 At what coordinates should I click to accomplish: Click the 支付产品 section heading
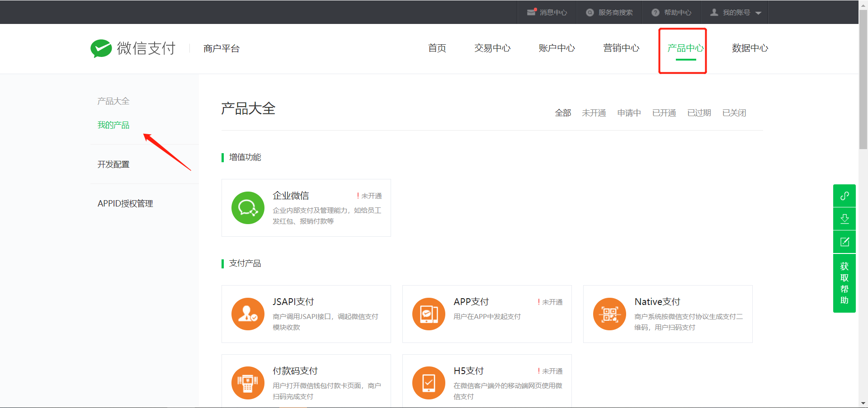tap(245, 263)
